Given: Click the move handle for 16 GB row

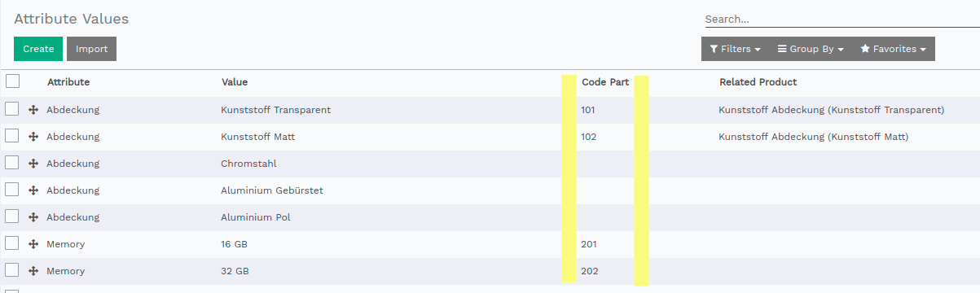Looking at the screenshot, I should pyautogui.click(x=33, y=244).
